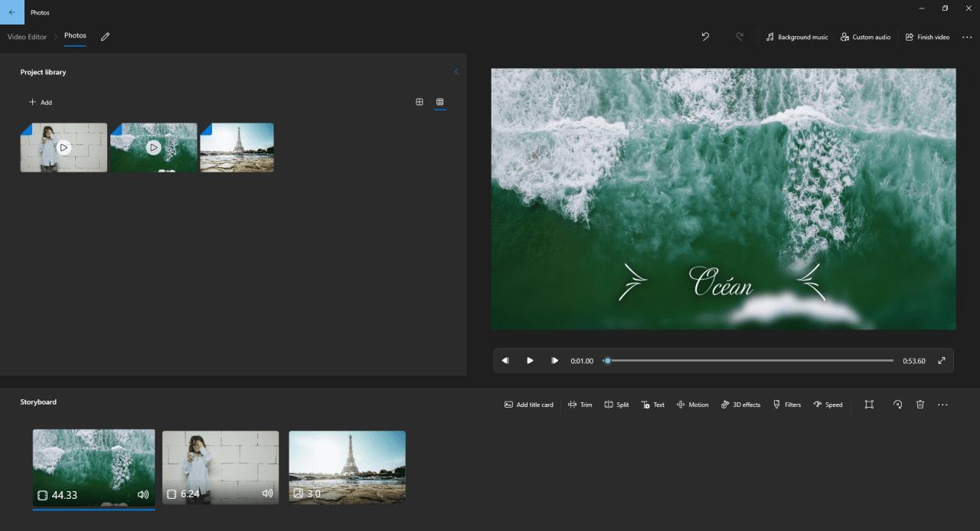Play preview on ocean library clip

(x=154, y=147)
